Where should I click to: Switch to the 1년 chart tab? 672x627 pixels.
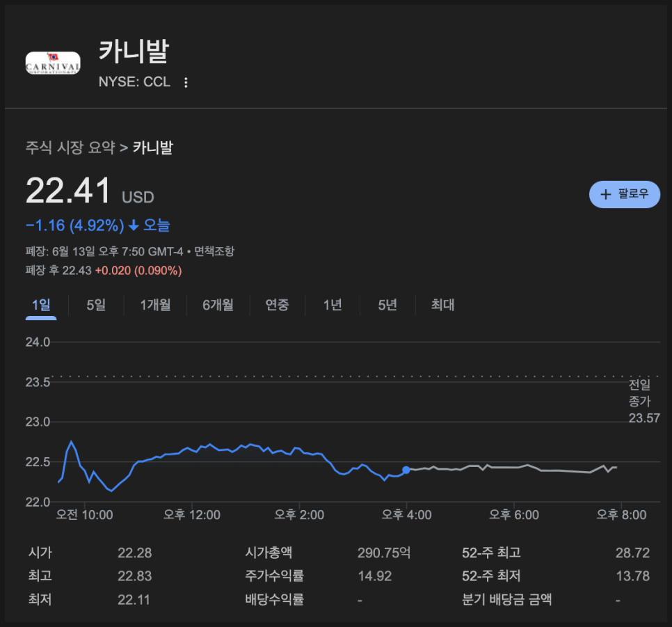[x=332, y=305]
